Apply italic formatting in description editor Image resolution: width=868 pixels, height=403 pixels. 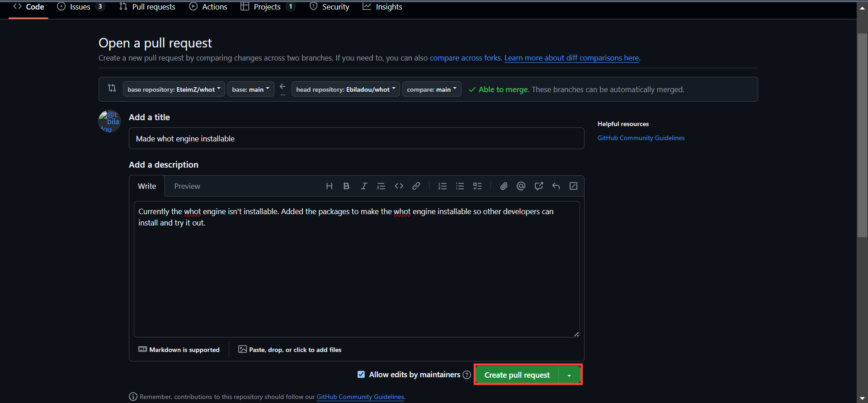tap(364, 186)
